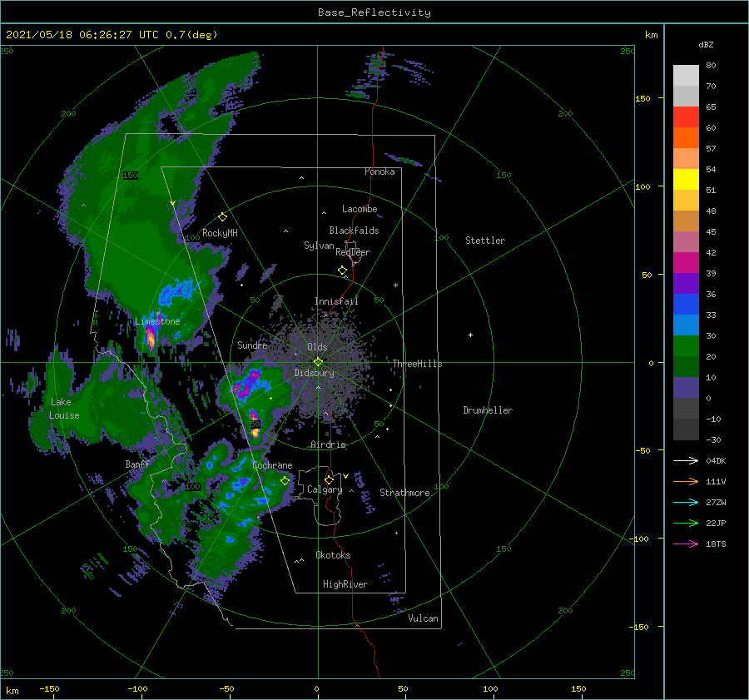Select the yellow radar-site diamond at map center
This screenshot has width=749, height=700.
click(318, 362)
